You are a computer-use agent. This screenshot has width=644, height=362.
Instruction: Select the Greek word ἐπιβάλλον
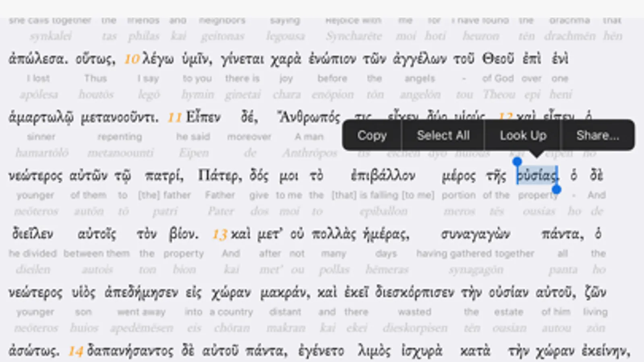[383, 176]
